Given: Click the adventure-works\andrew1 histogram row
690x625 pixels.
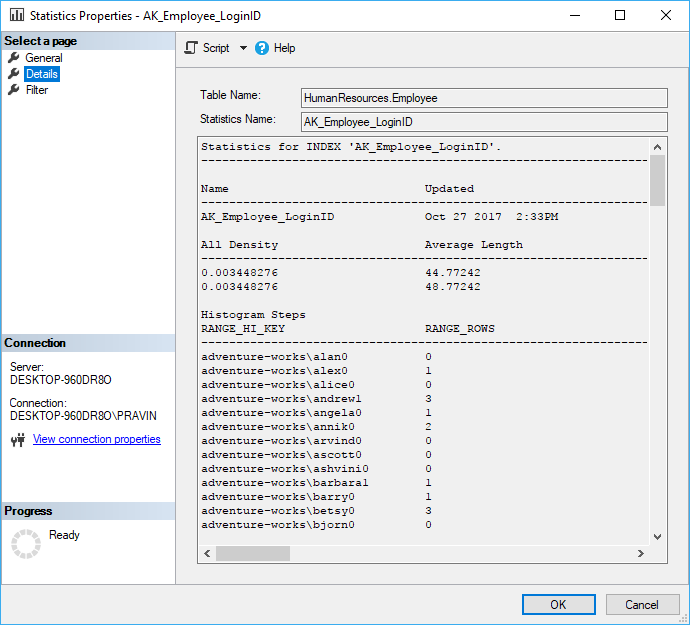Looking at the screenshot, I should click(316, 399).
